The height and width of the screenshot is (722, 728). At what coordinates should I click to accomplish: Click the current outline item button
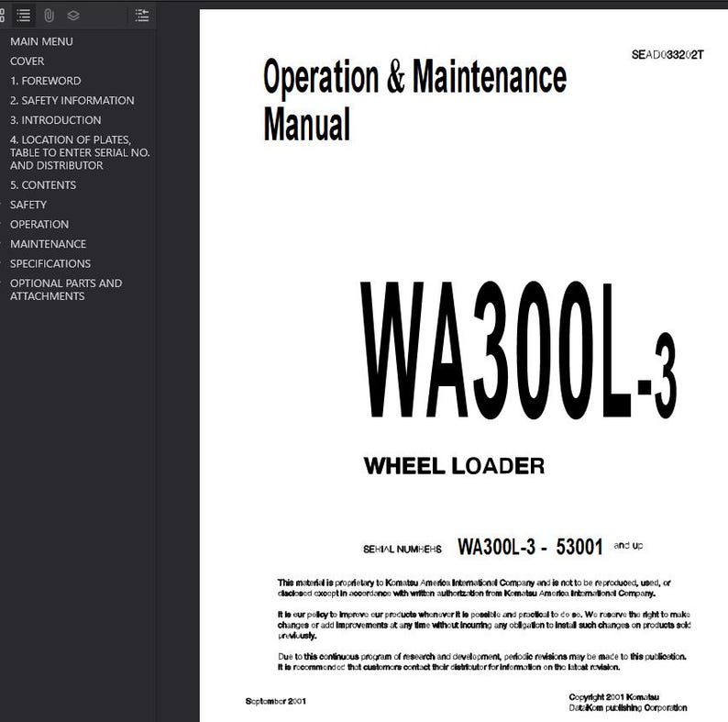click(142, 16)
